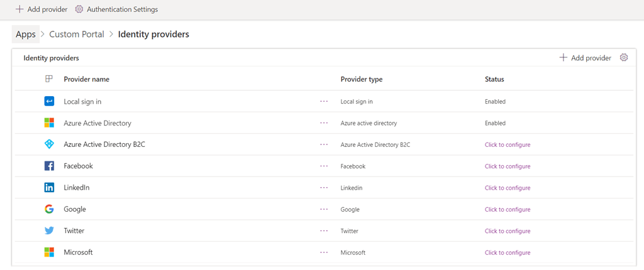Sort by the Status column header

point(494,79)
